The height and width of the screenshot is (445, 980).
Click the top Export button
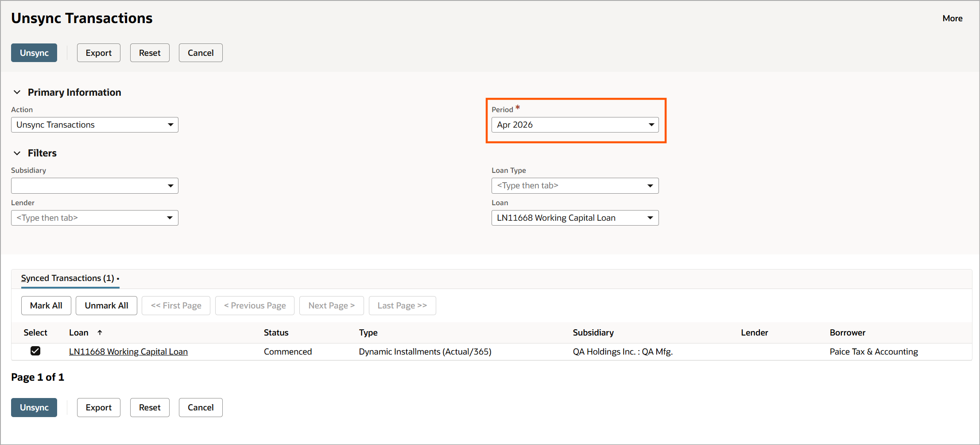tap(98, 53)
